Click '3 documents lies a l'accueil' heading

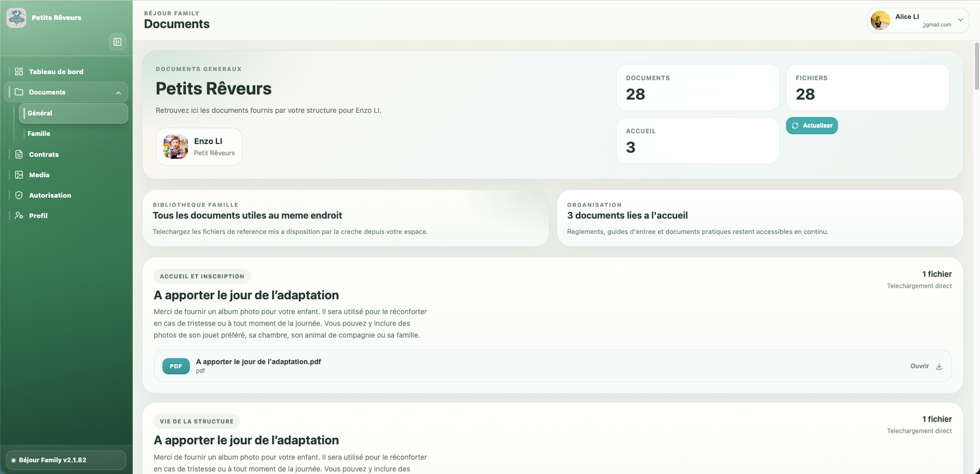click(x=627, y=216)
